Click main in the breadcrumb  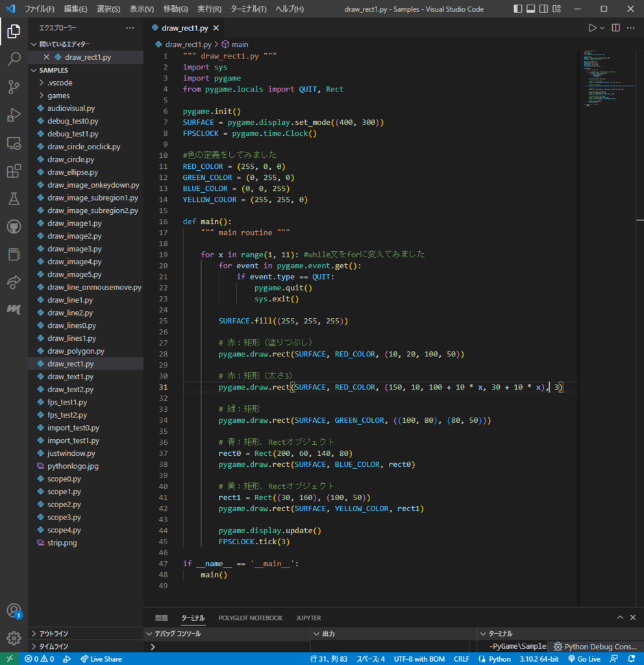click(240, 44)
